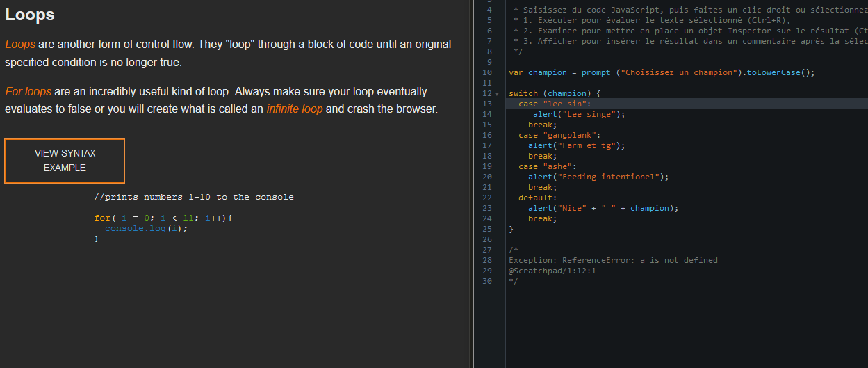This screenshot has height=368, width=868.
Task: Click the Loops heading
Action: (30, 15)
